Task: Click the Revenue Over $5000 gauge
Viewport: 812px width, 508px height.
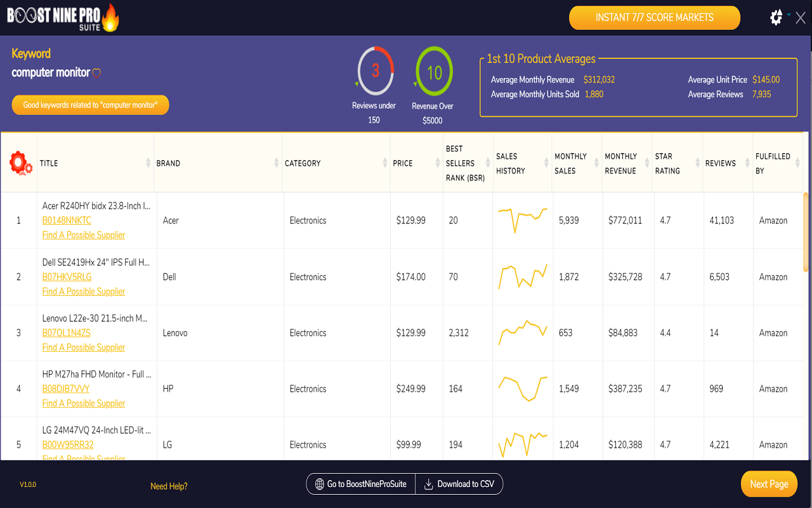Action: [433, 71]
